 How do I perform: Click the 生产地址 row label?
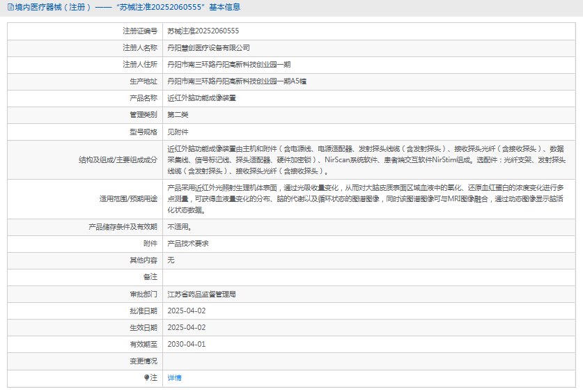coord(143,81)
